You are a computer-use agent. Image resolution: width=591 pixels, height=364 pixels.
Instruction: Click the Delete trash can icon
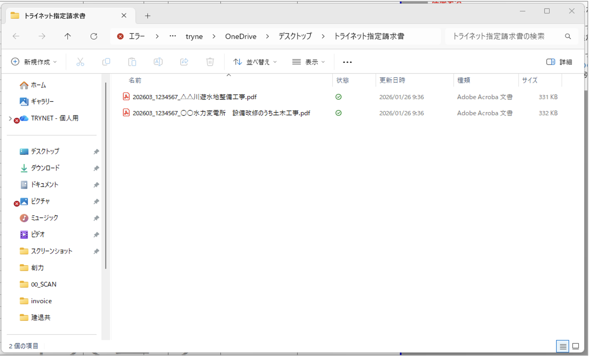(x=210, y=62)
